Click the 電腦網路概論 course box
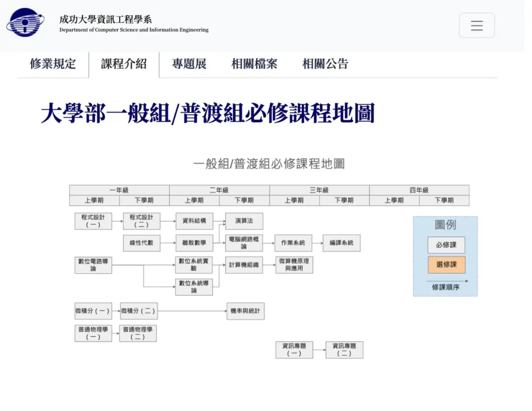The image size is (532, 411). tap(244, 243)
